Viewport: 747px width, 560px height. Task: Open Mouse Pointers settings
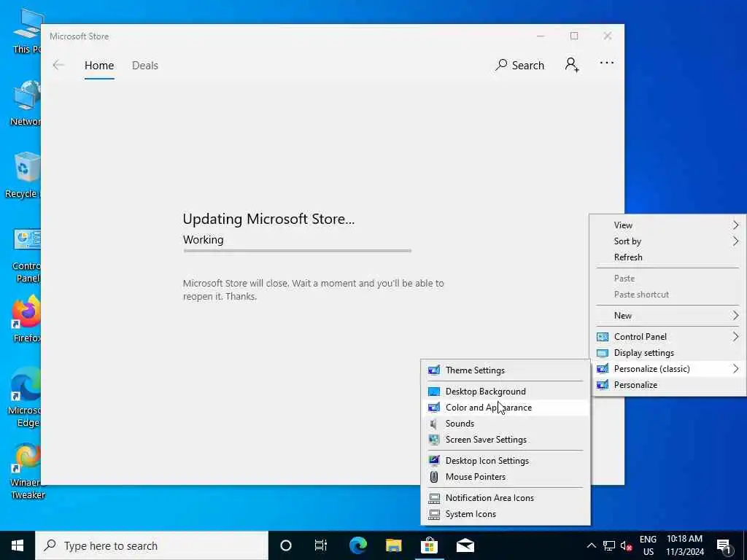(506, 477)
